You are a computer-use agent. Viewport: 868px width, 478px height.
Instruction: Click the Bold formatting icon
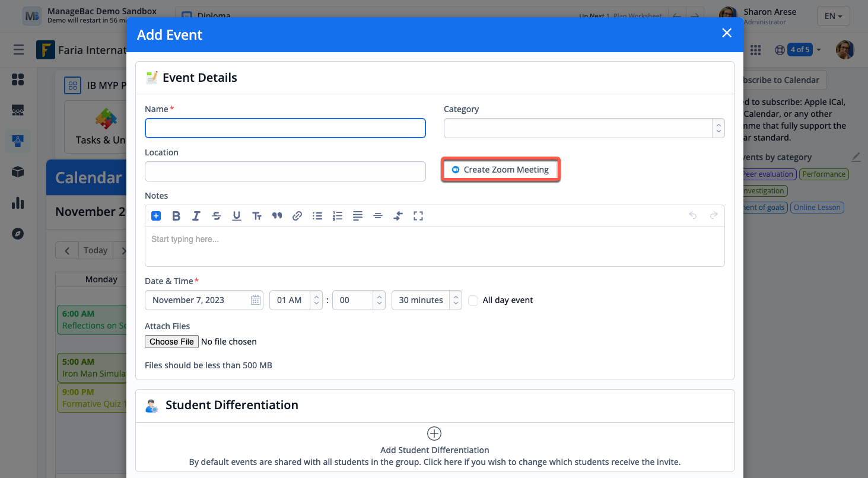176,216
